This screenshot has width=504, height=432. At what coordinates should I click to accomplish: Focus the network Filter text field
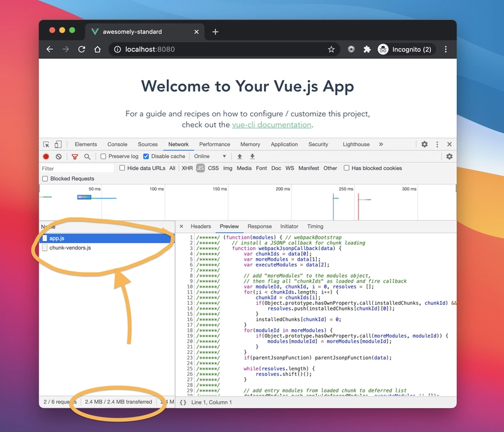[x=77, y=168]
